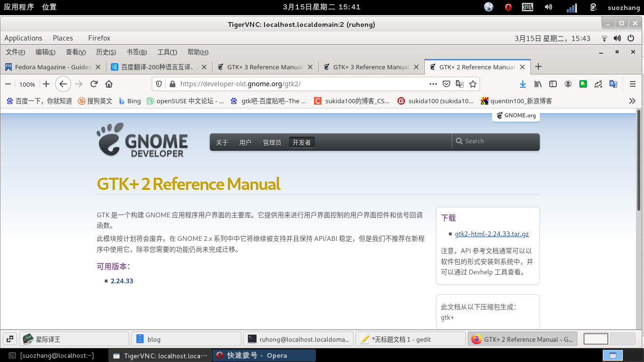Click the blue translate extension icon in the toolbar

coord(613,84)
